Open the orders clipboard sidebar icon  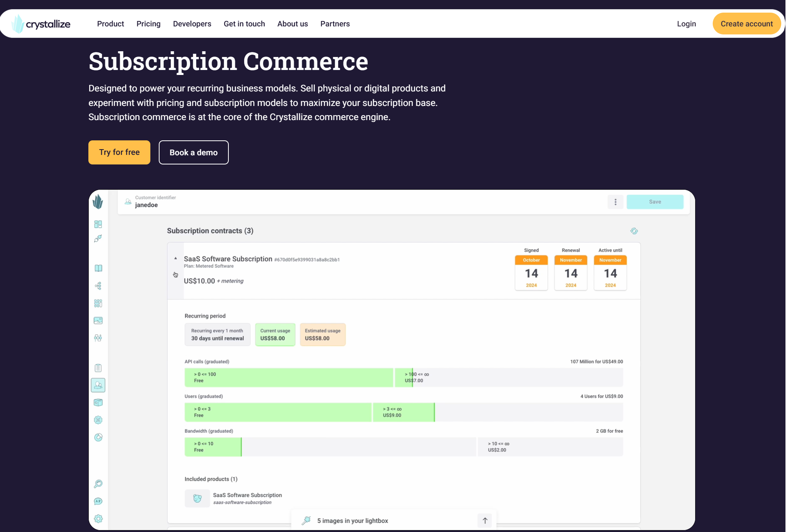[98, 368]
